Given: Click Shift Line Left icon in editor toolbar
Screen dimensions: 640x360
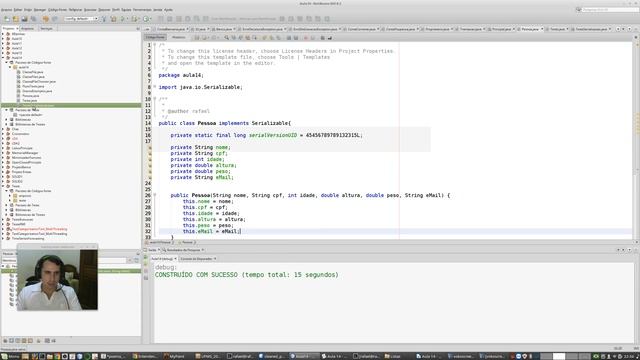Looking at the screenshot, I should [289, 38].
